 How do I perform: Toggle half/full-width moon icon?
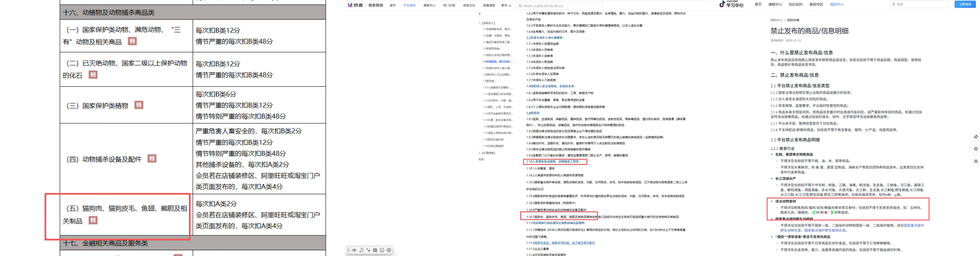click(x=361, y=250)
